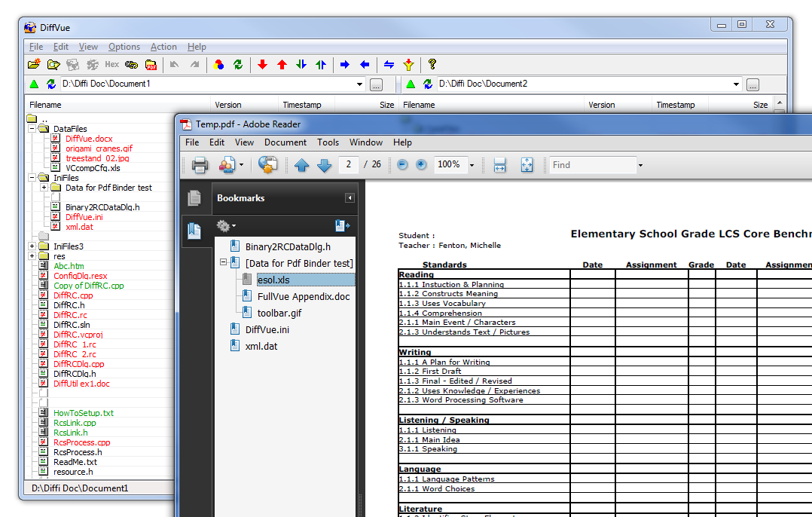812x517 pixels.
Task: Click the three colored circles icon
Action: click(218, 64)
